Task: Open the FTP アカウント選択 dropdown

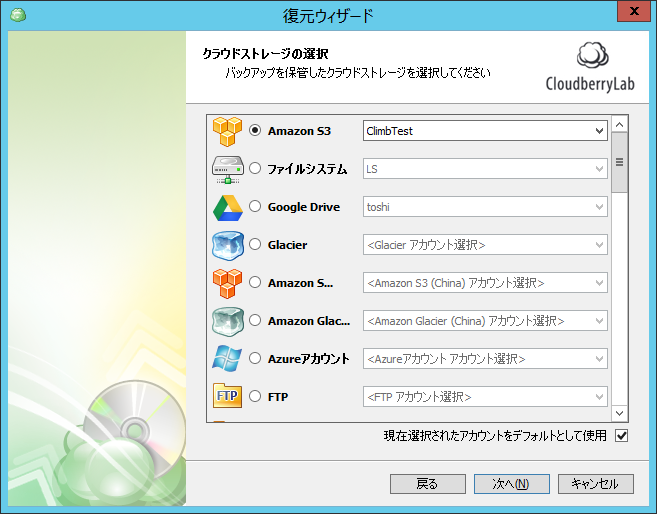Action: (x=485, y=397)
